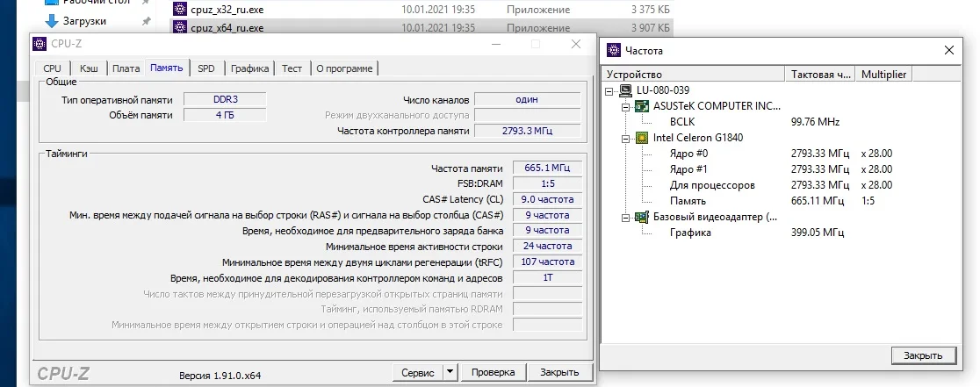Click the 1T command rate field
980x387 pixels.
pyautogui.click(x=547, y=278)
